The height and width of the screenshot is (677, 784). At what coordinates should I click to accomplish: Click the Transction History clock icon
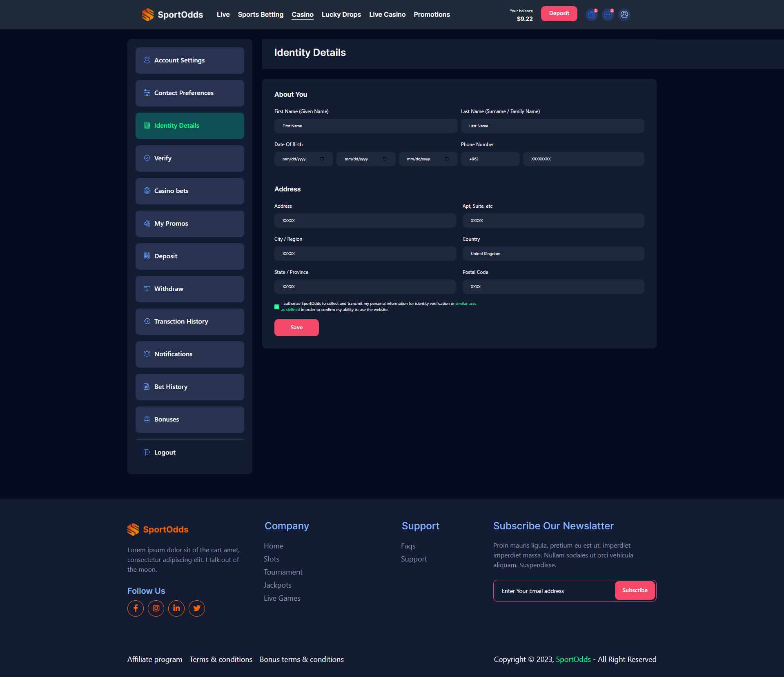pyautogui.click(x=147, y=321)
